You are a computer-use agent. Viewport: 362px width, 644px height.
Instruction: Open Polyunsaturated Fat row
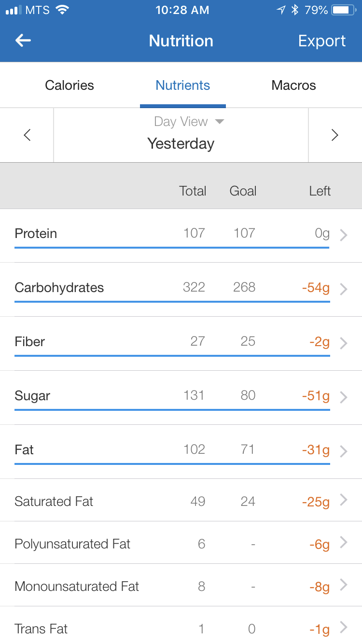pos(181,543)
